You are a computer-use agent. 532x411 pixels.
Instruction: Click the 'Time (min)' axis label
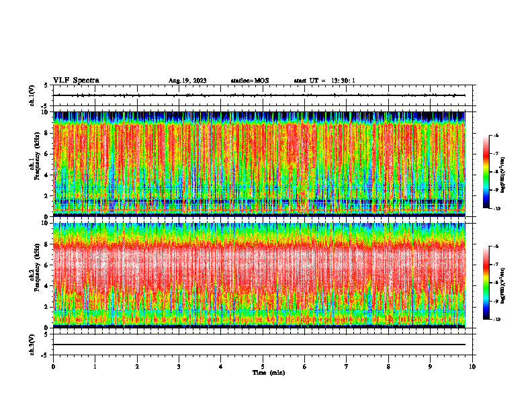click(x=269, y=373)
